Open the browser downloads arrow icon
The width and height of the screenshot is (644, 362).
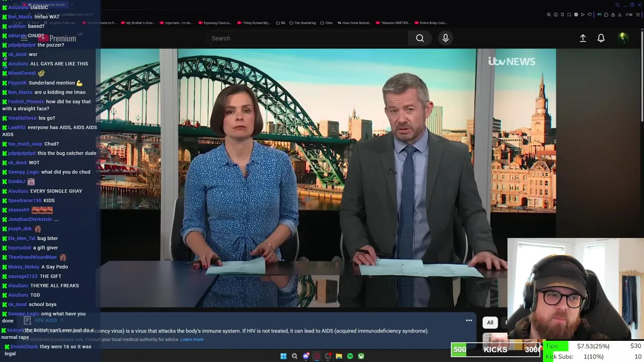coord(619,15)
